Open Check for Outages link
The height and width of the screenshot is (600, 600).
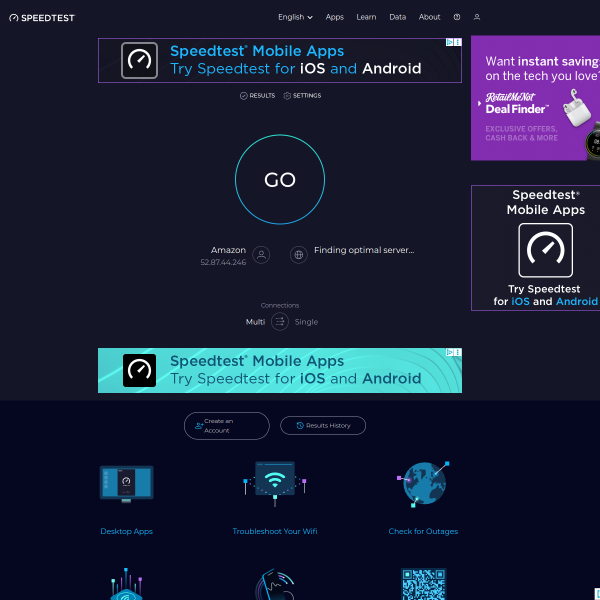point(423,531)
